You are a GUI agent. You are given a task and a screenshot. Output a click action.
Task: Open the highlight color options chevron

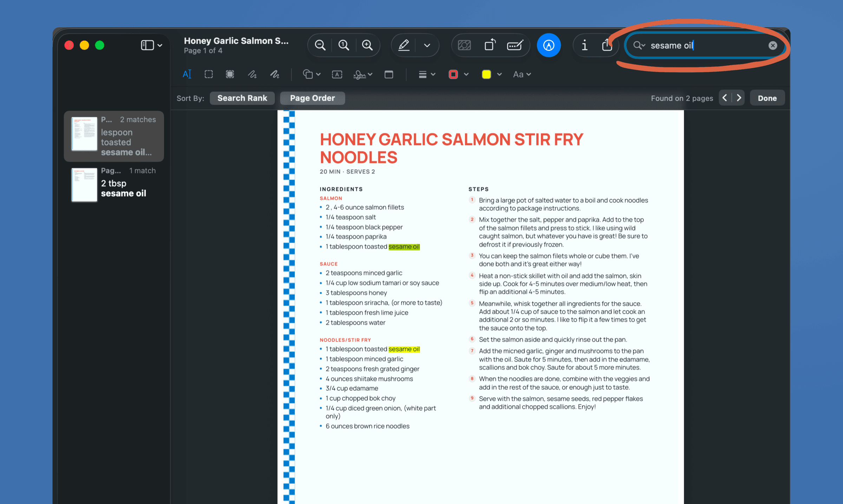[x=427, y=46]
